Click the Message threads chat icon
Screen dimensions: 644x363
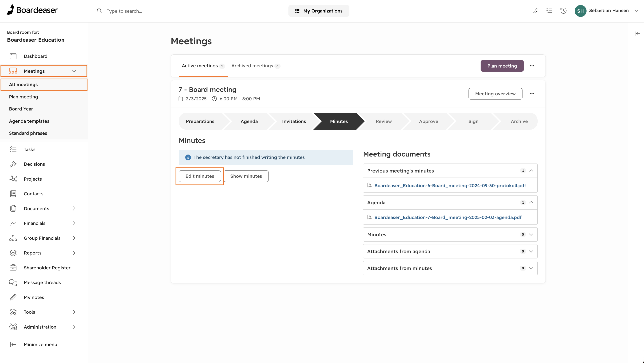point(13,283)
